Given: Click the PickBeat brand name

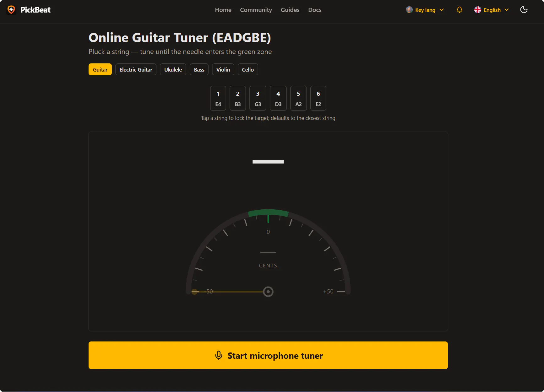Looking at the screenshot, I should tap(35, 10).
